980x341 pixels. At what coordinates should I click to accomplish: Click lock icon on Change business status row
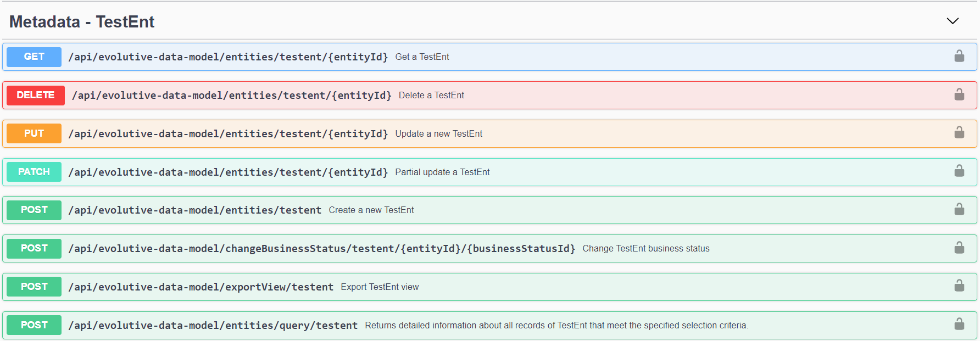click(959, 248)
